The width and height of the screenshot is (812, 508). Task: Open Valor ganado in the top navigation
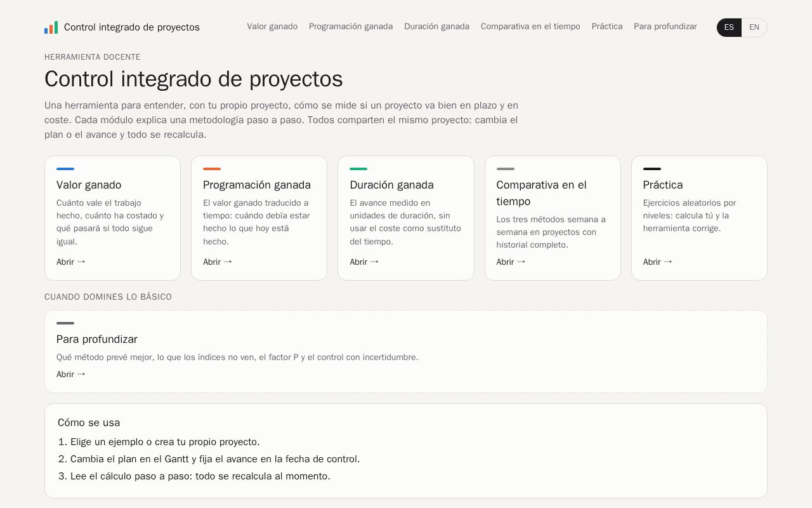[x=272, y=27]
